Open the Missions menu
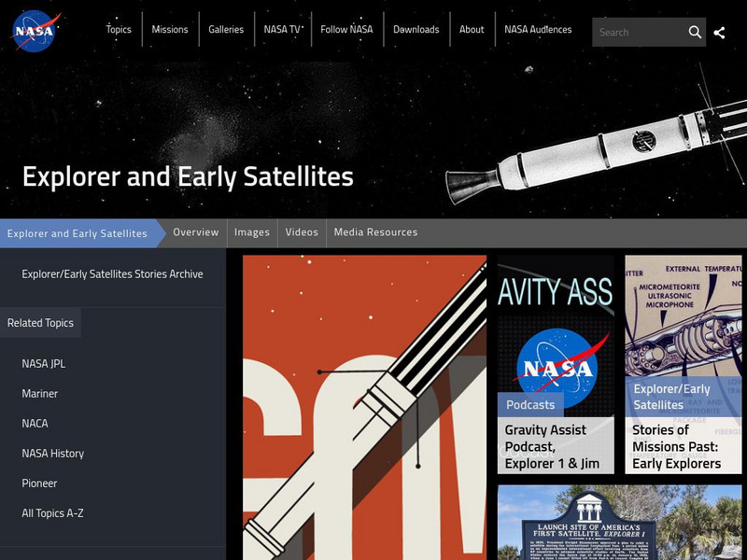The width and height of the screenshot is (747, 560). click(x=169, y=29)
